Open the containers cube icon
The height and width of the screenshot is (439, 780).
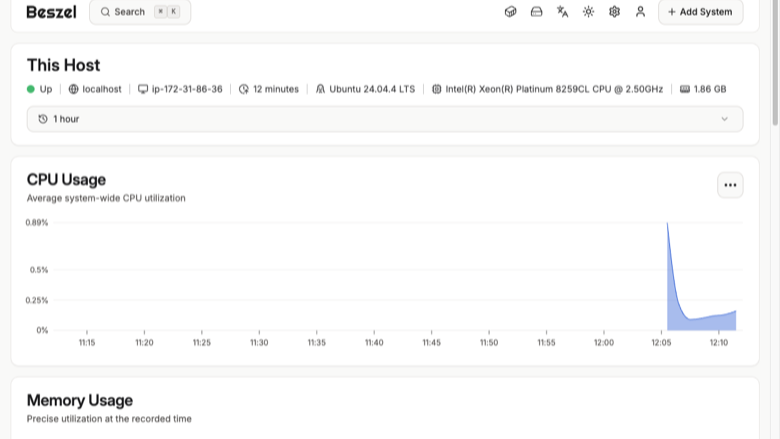coord(510,12)
